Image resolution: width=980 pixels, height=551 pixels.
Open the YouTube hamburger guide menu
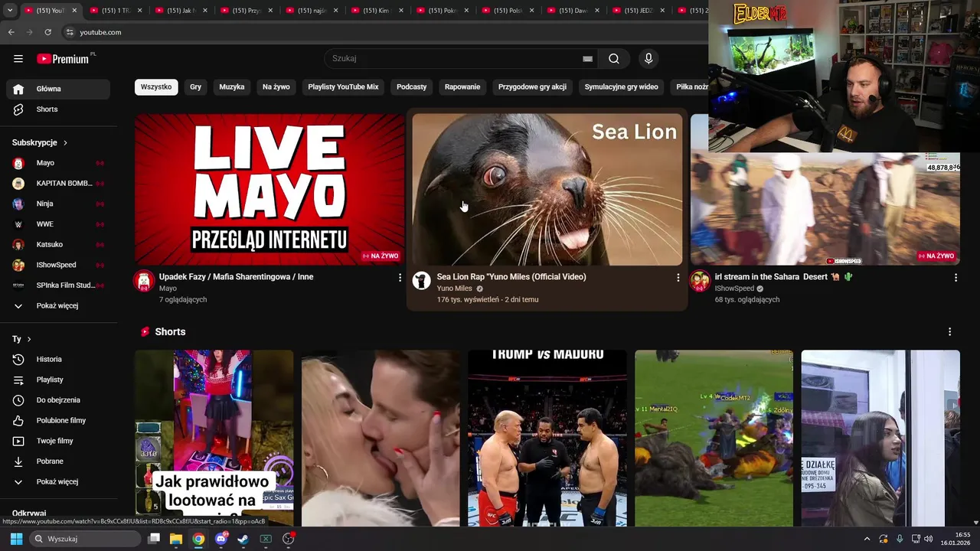coord(18,59)
